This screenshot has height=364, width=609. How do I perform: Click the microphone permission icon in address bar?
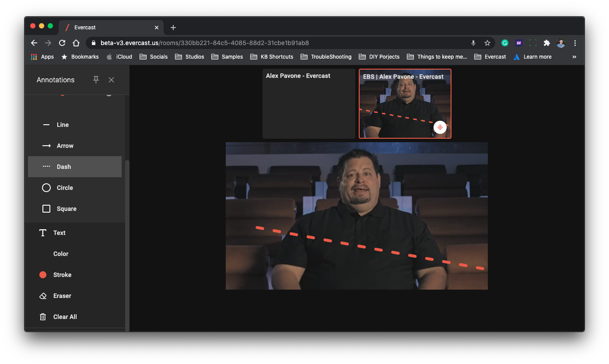click(473, 43)
